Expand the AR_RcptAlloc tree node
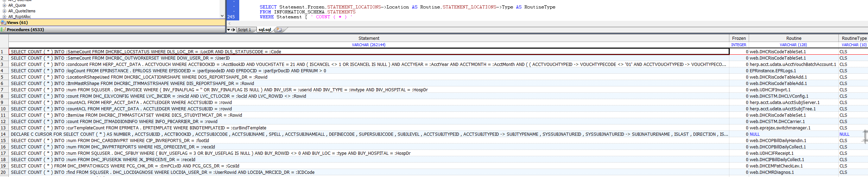868x177 pixels. (x=4, y=17)
